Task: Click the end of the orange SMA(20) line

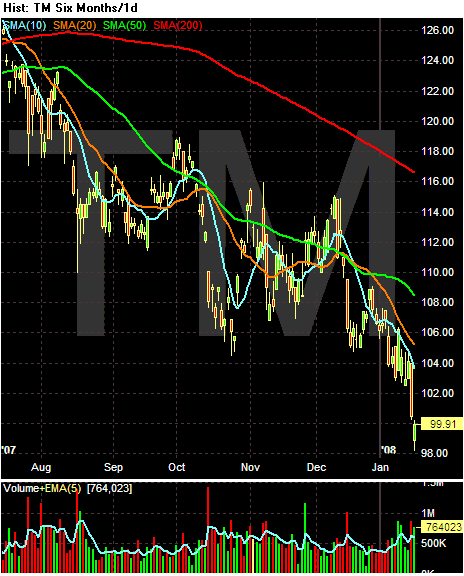Action: point(413,343)
